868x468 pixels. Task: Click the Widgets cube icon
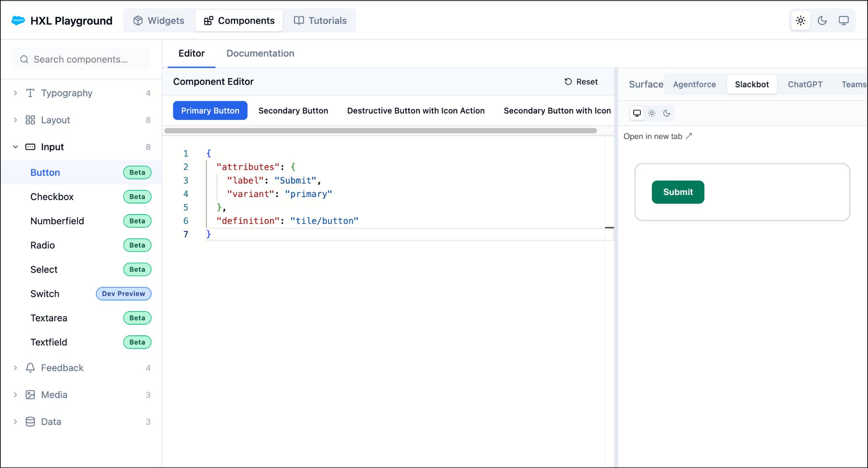(138, 20)
